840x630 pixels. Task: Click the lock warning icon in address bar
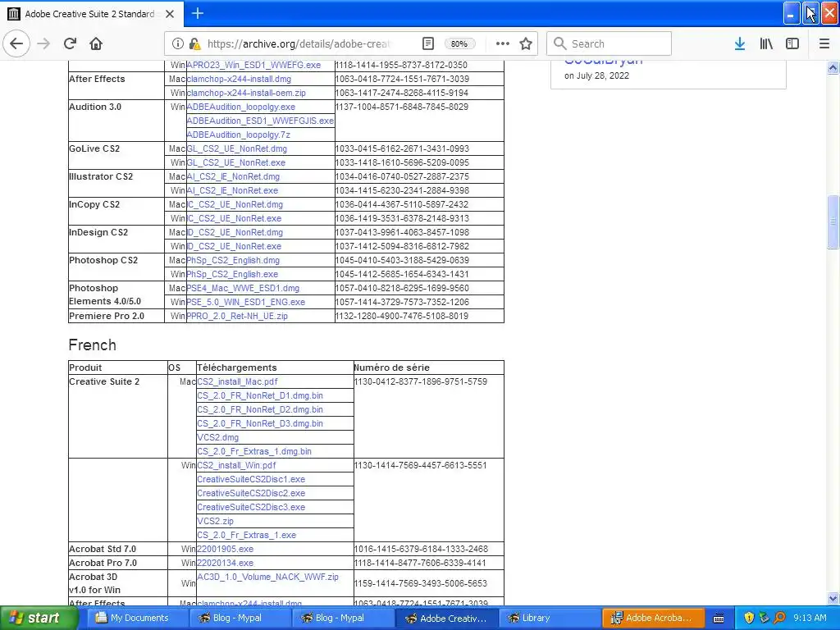click(x=195, y=43)
